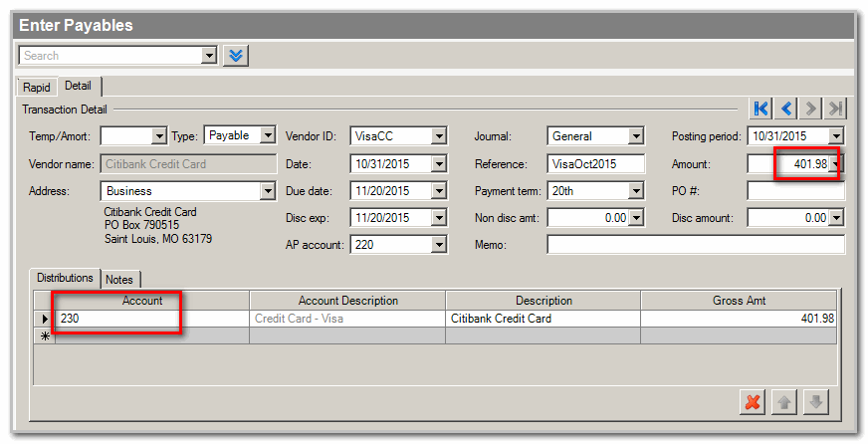
Task: Switch to the Rapid tab
Action: (x=37, y=88)
